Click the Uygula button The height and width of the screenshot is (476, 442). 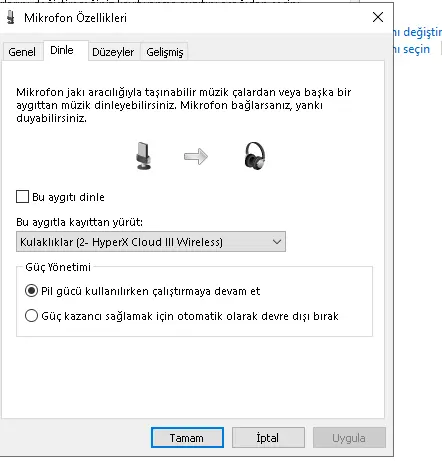[x=349, y=438]
